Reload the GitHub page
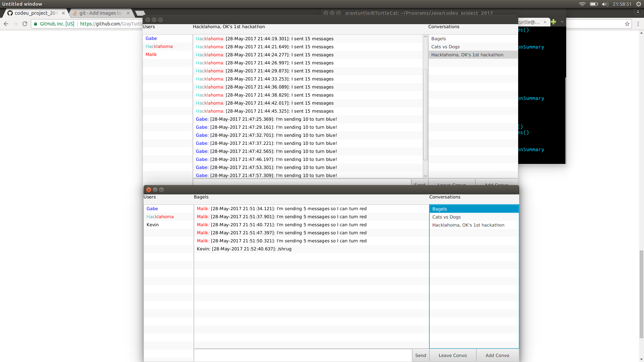Screen dimensions: 644x362 point(25,24)
